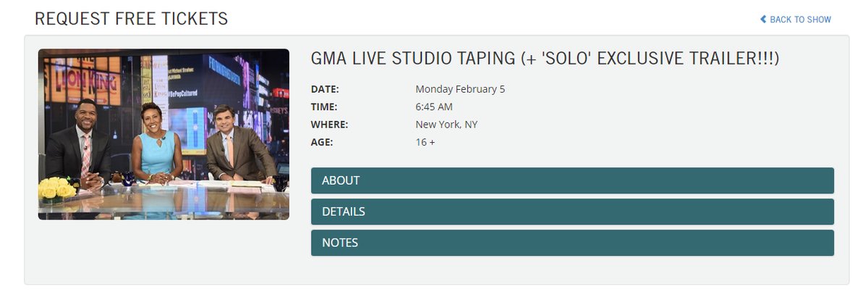Click the yellow flowers in the photo
Screen dimensions: 868x292
(57, 188)
